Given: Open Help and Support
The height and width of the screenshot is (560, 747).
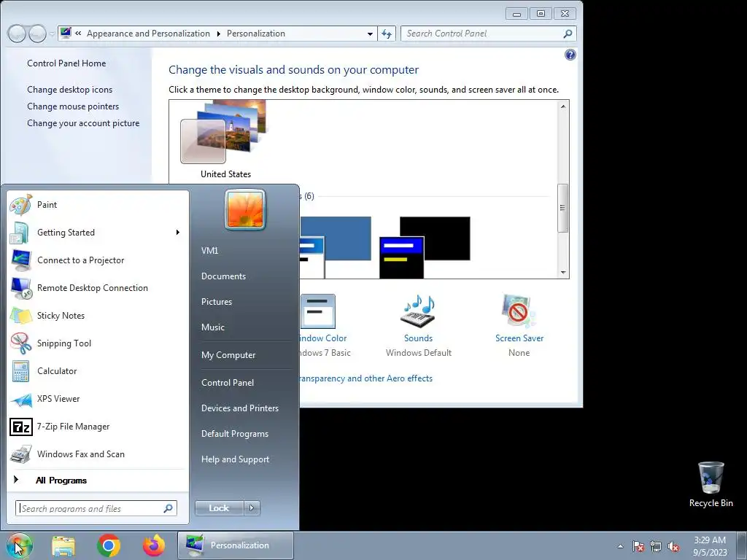Looking at the screenshot, I should [236, 459].
